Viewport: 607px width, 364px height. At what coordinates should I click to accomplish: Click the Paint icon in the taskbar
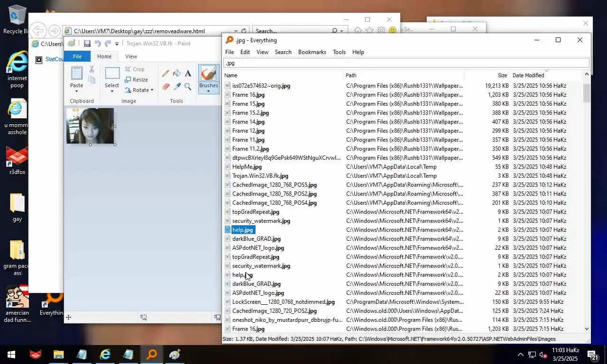pos(175,355)
